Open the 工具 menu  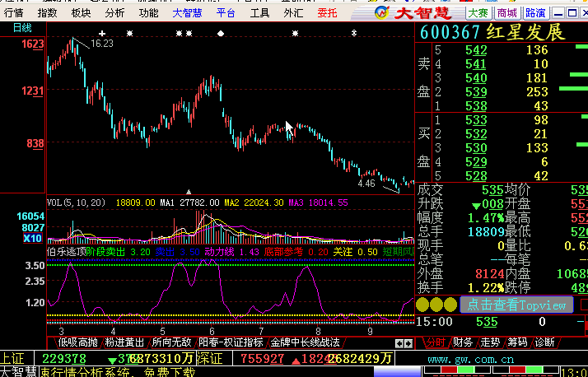[x=259, y=13]
